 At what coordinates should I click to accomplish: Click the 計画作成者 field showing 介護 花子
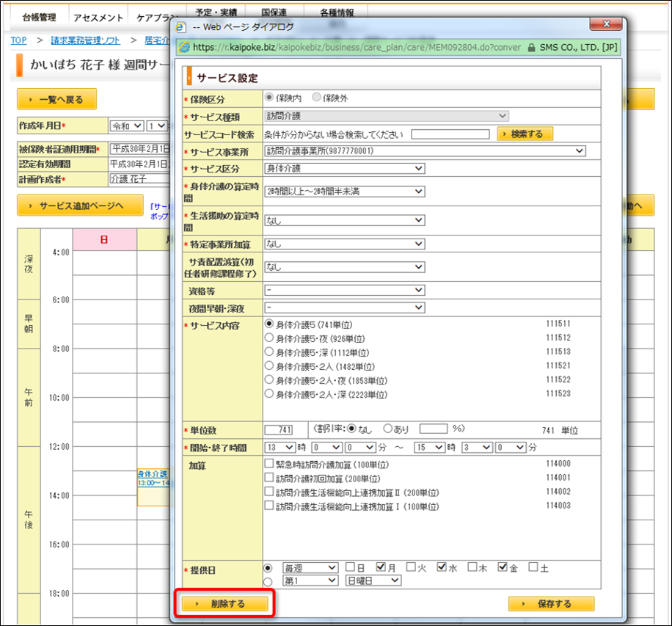pos(140,179)
